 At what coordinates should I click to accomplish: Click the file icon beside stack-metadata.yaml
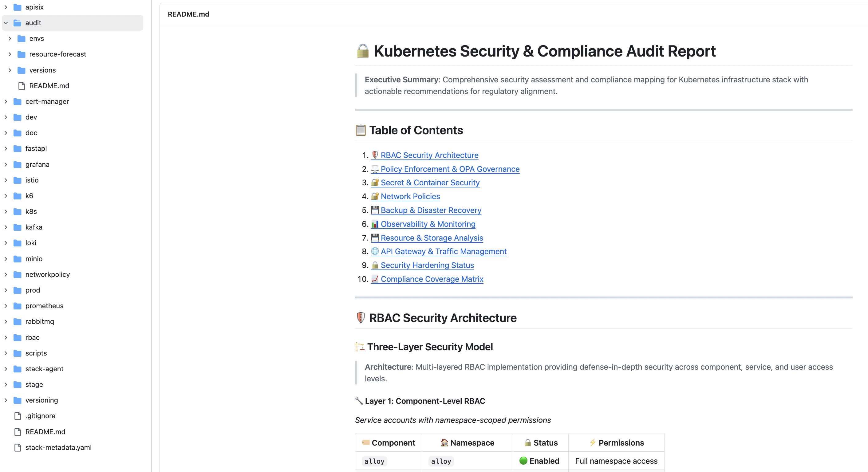pyautogui.click(x=18, y=447)
